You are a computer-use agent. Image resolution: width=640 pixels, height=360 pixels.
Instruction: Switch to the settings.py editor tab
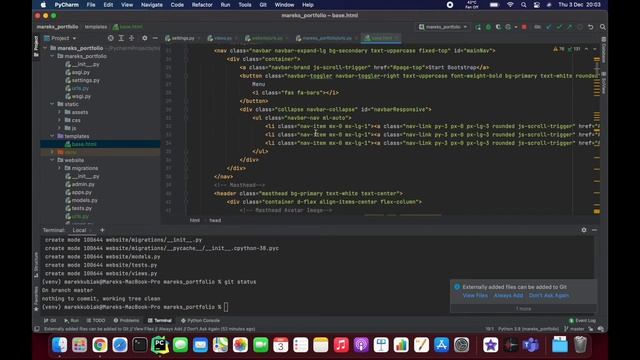pos(182,38)
